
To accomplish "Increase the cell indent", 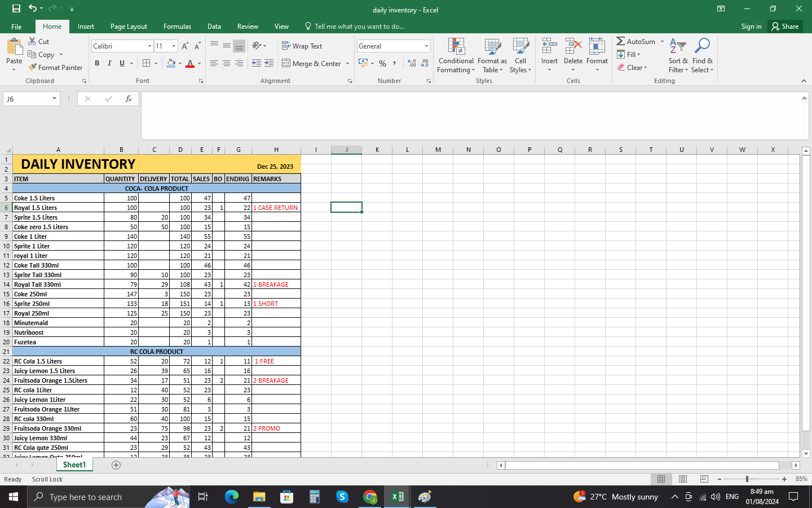I will click(269, 63).
